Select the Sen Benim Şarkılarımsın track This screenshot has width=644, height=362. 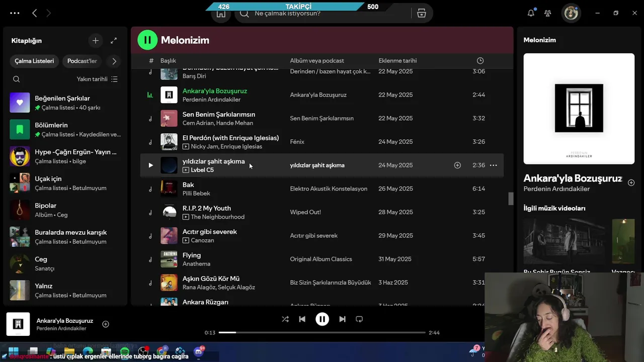[322, 118]
